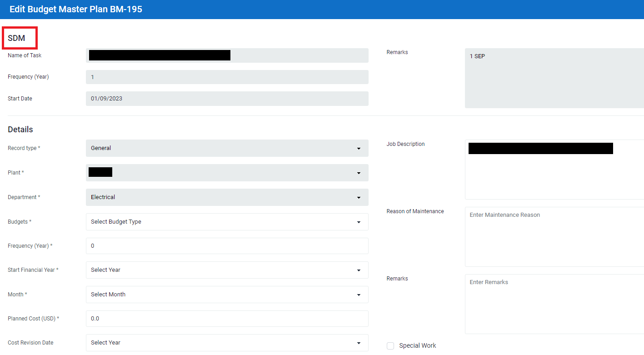The image size is (644, 355).
Task: Click the Enter Remarks text area
Action: point(554,304)
